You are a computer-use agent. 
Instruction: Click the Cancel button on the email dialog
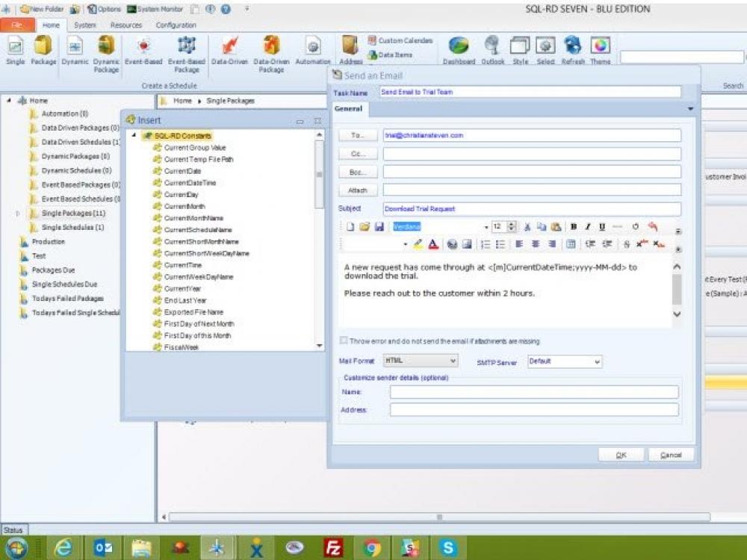tap(670, 455)
